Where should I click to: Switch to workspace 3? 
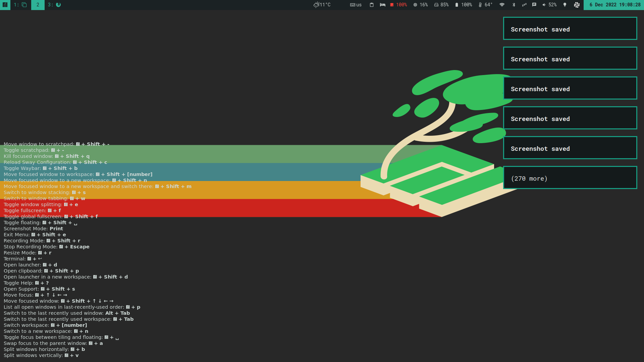click(x=54, y=5)
